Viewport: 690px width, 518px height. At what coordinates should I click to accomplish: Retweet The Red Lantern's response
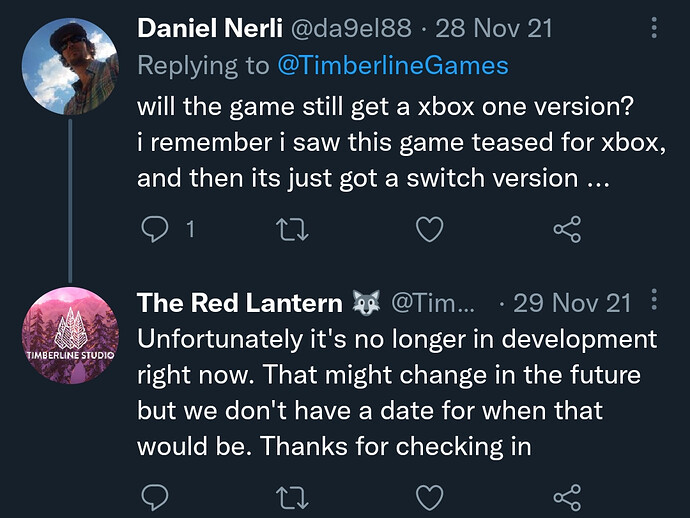(x=292, y=497)
